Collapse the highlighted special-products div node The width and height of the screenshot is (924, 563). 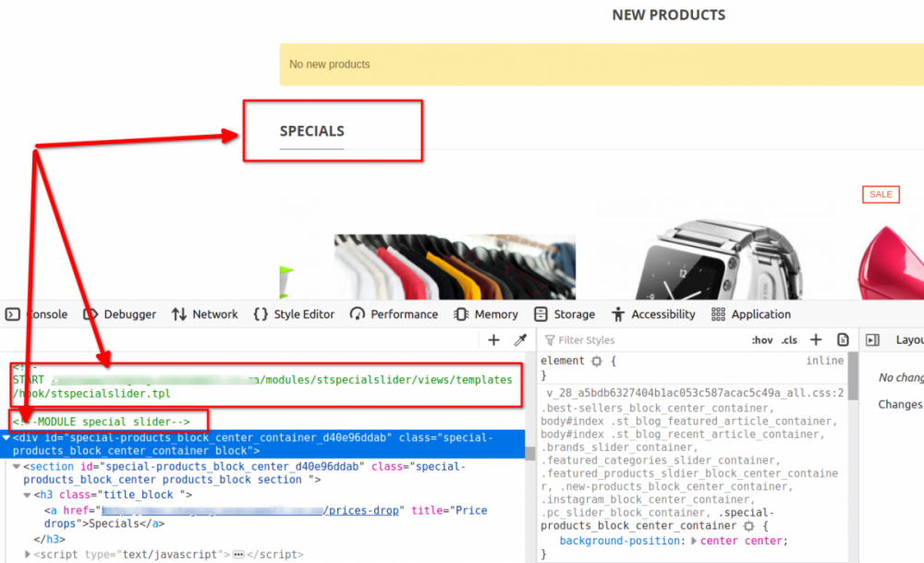6,437
